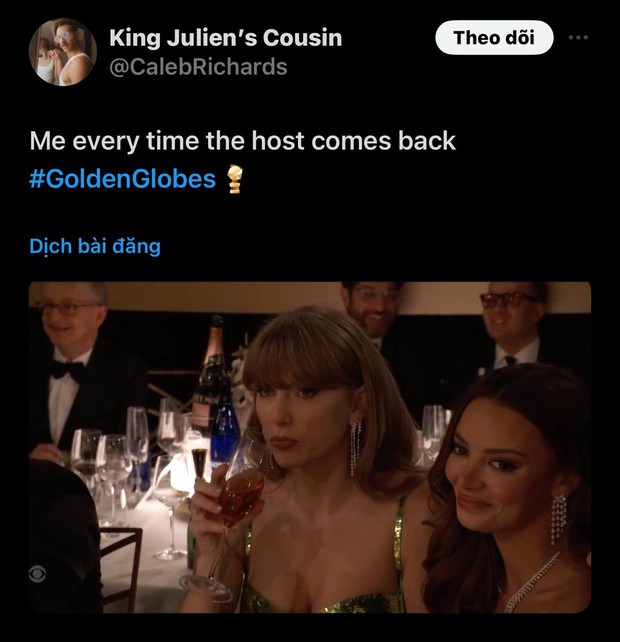Viewport: 620px width, 642px height.
Task: Open the three-dot more options menu
Action: (x=578, y=38)
